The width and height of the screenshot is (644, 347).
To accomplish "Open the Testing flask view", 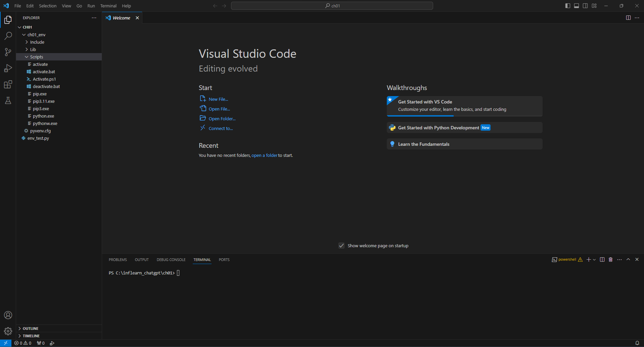I will 8,100.
